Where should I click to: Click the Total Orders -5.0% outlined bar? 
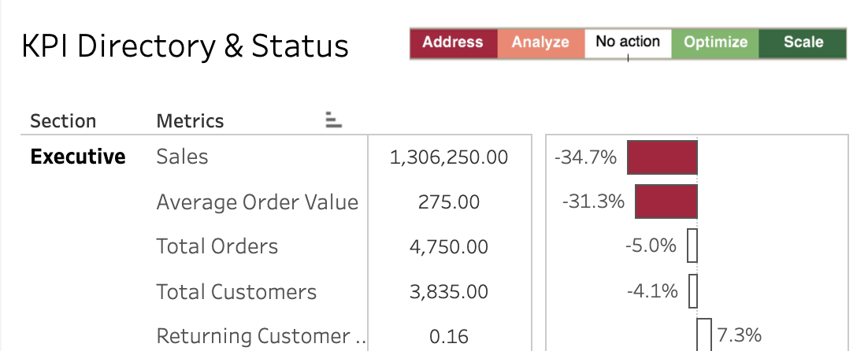pos(692,246)
